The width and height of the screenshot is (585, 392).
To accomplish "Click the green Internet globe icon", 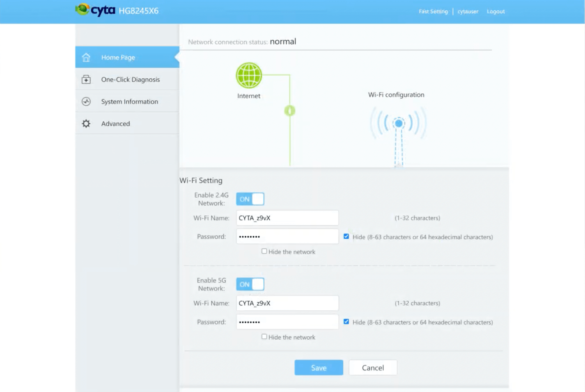I will point(249,75).
